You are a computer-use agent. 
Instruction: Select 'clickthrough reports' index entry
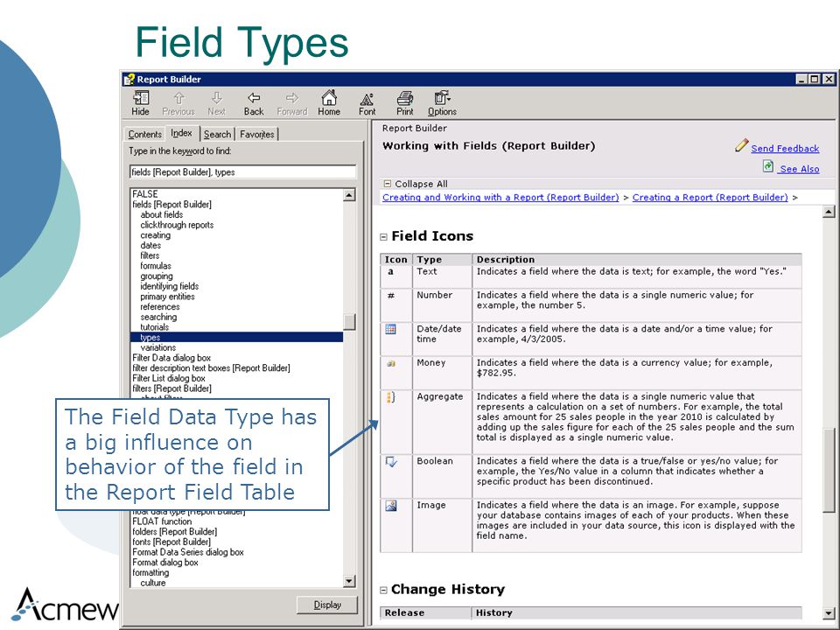tap(177, 225)
